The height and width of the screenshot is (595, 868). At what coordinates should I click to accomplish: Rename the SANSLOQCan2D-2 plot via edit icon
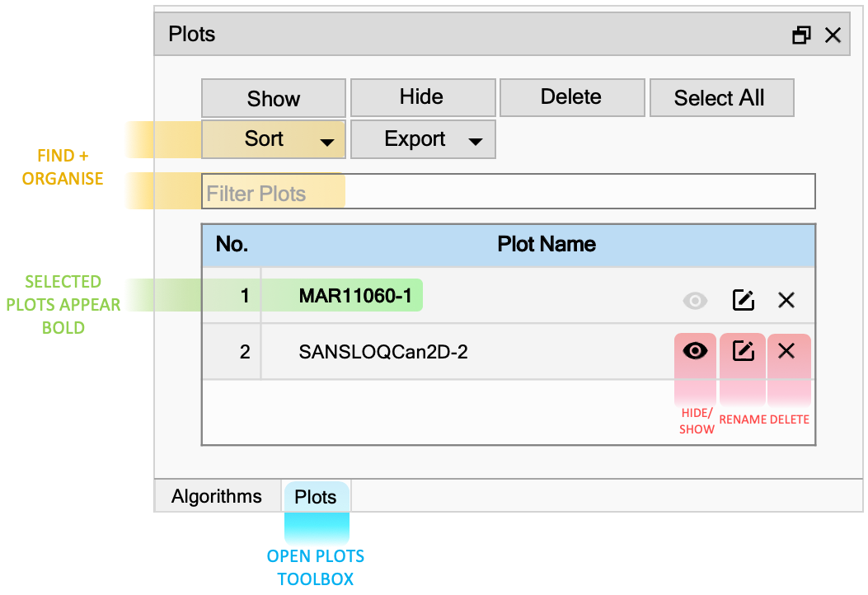point(743,351)
